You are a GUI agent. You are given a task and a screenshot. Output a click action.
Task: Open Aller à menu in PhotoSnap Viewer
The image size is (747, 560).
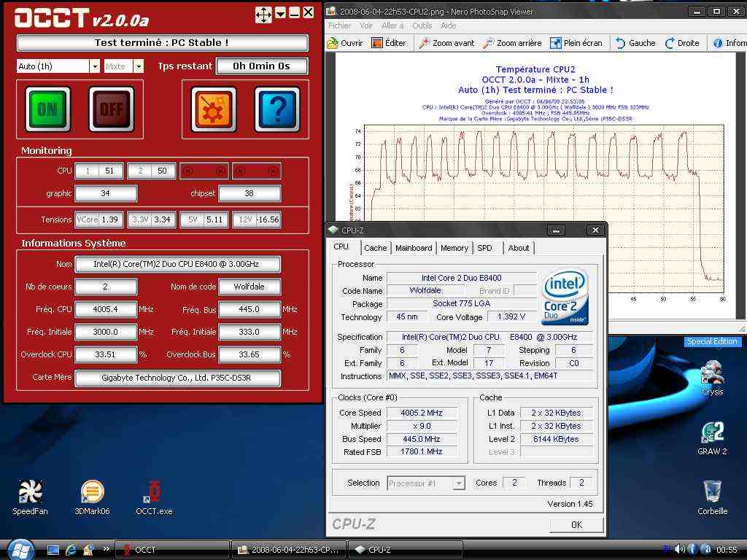click(392, 26)
